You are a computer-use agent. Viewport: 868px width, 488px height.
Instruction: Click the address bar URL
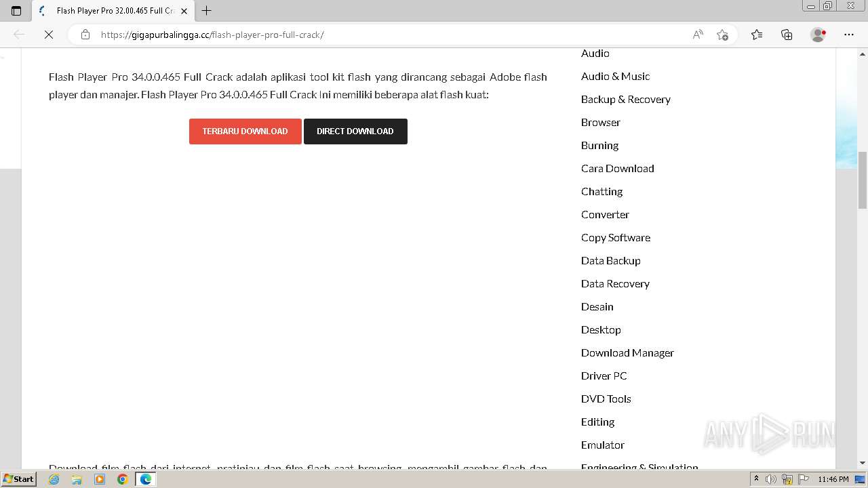point(212,35)
